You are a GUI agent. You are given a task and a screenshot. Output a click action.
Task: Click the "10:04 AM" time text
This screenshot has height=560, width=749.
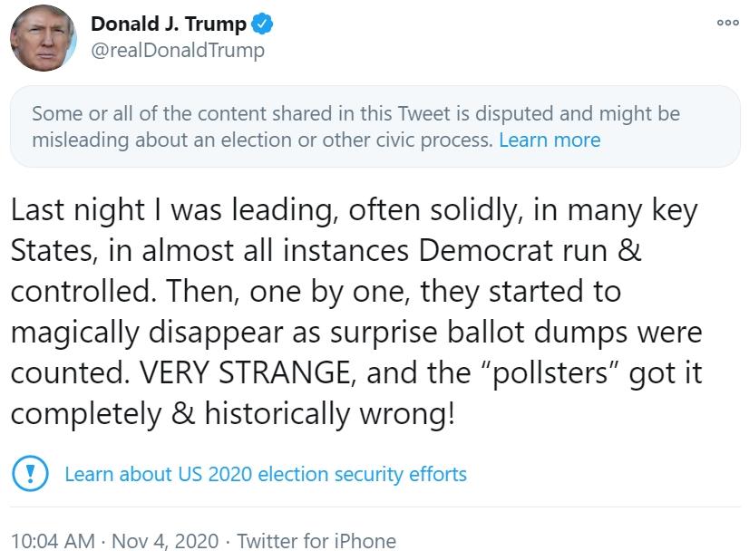pyautogui.click(x=51, y=541)
